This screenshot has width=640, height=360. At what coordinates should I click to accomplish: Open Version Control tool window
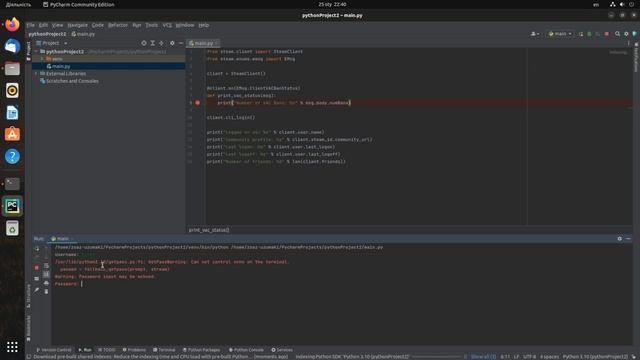(53, 350)
